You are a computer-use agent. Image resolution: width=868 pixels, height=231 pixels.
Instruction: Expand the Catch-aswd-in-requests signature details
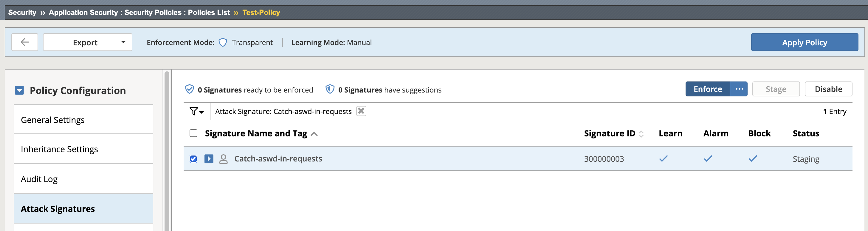coord(209,159)
